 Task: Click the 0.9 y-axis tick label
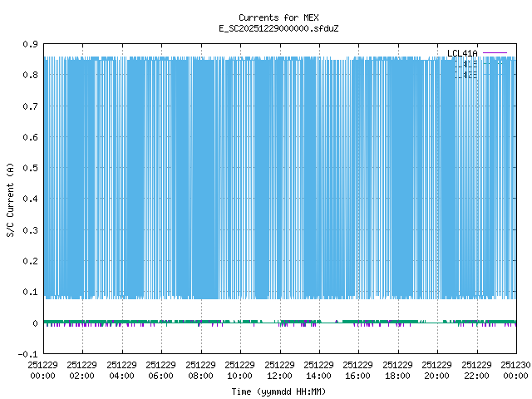[x=30, y=44]
